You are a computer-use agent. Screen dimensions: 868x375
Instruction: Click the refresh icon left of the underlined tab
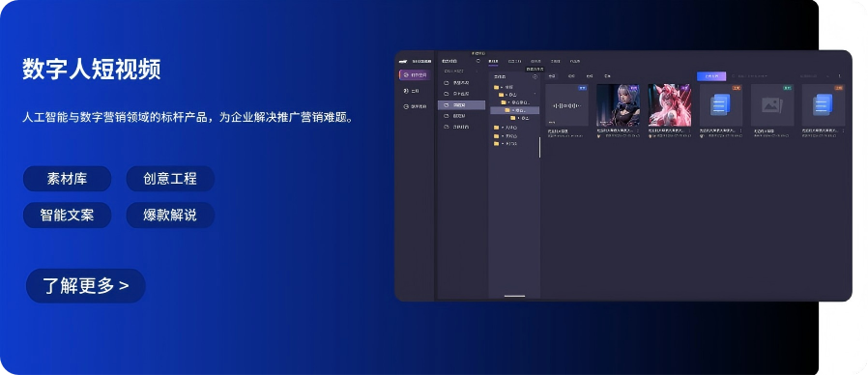[478, 61]
